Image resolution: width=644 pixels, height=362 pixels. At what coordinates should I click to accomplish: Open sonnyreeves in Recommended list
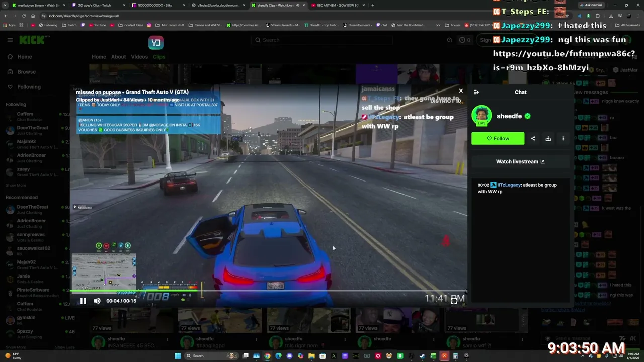point(38,237)
